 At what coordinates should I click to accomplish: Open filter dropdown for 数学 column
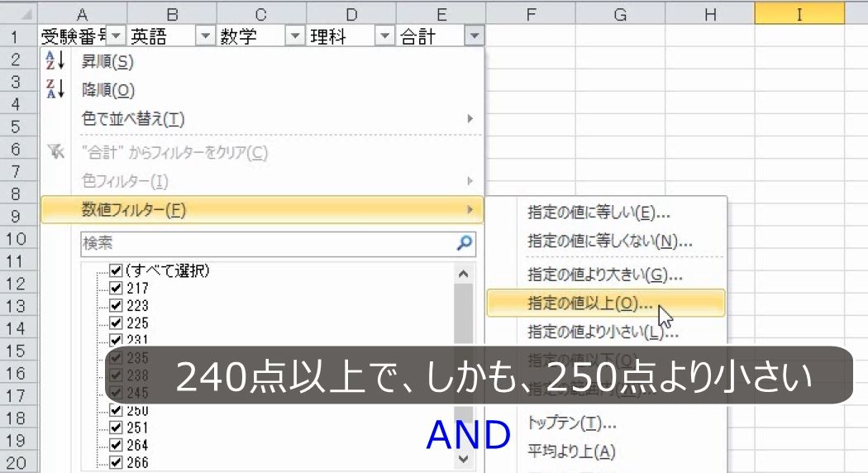point(295,36)
